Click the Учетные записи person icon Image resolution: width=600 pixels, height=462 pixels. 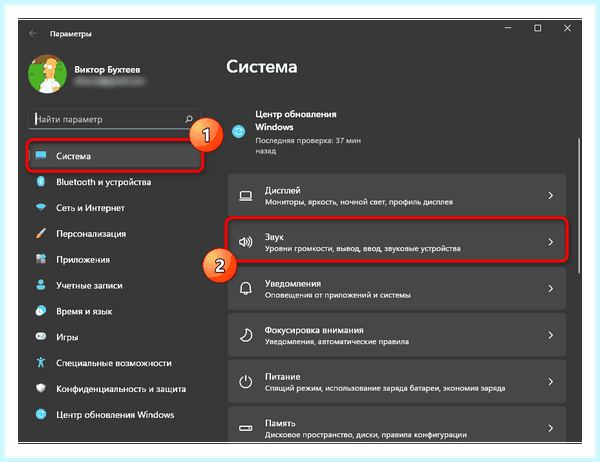tap(41, 285)
